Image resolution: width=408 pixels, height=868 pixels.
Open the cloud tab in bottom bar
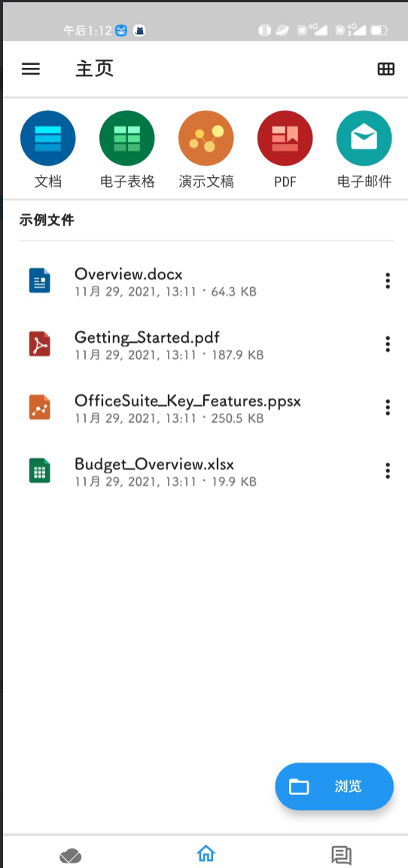(71, 856)
